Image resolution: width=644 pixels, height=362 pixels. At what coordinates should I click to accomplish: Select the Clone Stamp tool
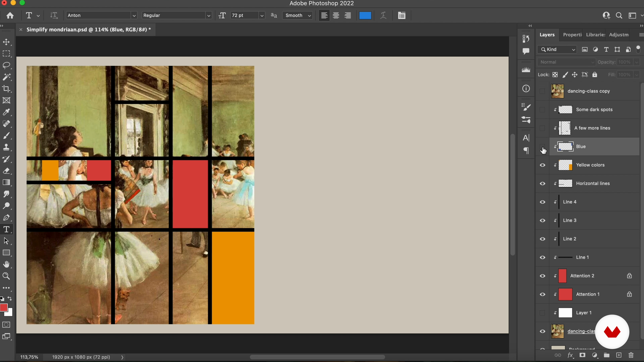point(7,147)
